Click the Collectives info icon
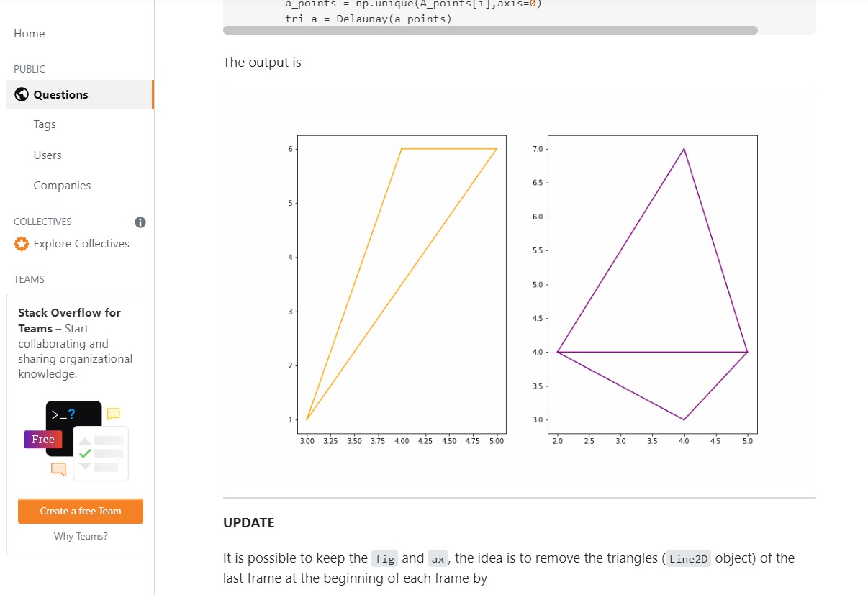Image resolution: width=868 pixels, height=595 pixels. (140, 222)
